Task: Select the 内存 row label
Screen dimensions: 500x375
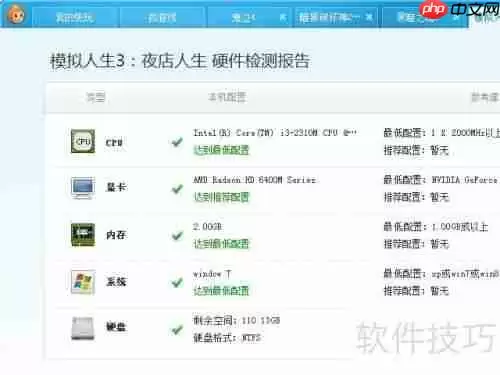Action: pyautogui.click(x=116, y=235)
